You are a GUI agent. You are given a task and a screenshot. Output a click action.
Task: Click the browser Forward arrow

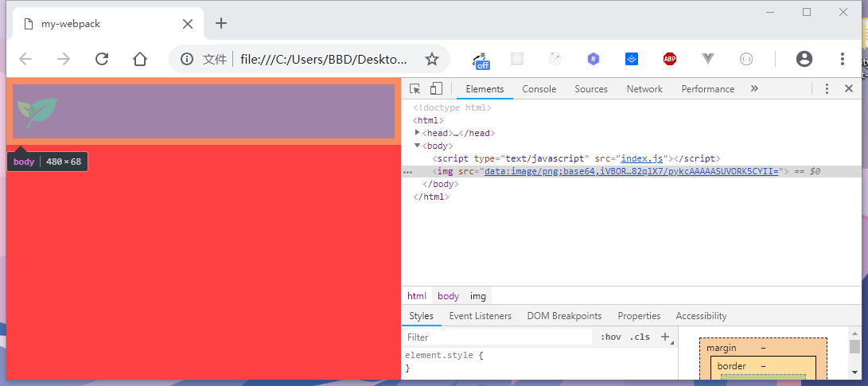[x=64, y=59]
